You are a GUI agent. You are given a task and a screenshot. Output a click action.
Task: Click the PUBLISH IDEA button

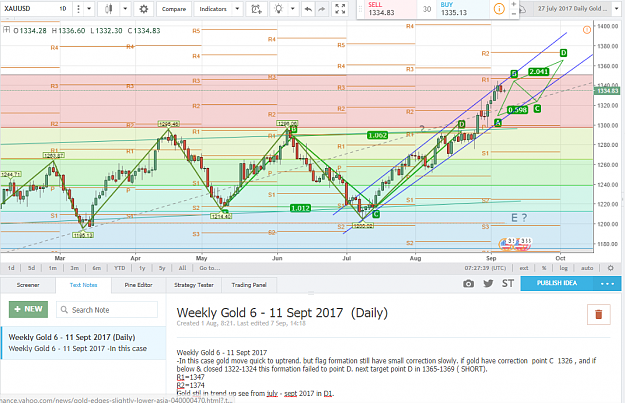556,283
